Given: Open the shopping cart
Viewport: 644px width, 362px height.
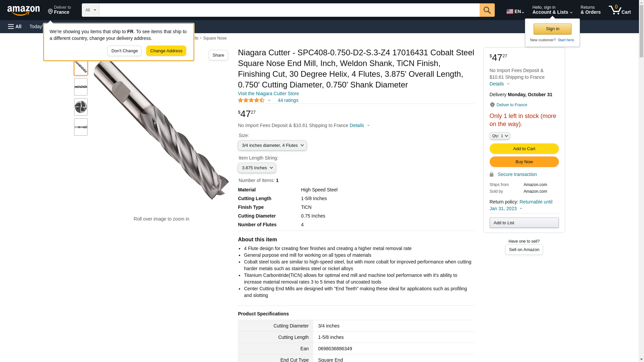Looking at the screenshot, I should coord(620,10).
